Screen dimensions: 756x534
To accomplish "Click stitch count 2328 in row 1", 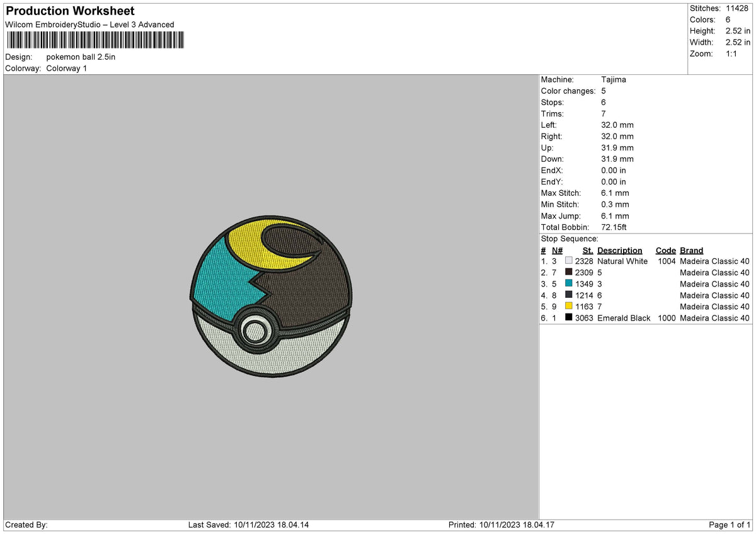I will pos(584,261).
